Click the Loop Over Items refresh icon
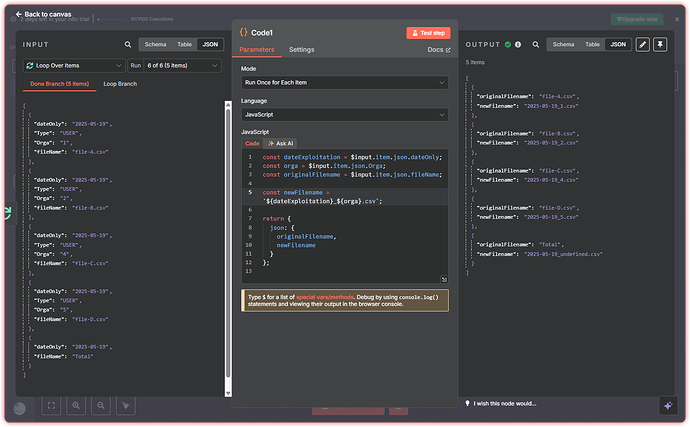The height and width of the screenshot is (427, 690). pyautogui.click(x=30, y=66)
